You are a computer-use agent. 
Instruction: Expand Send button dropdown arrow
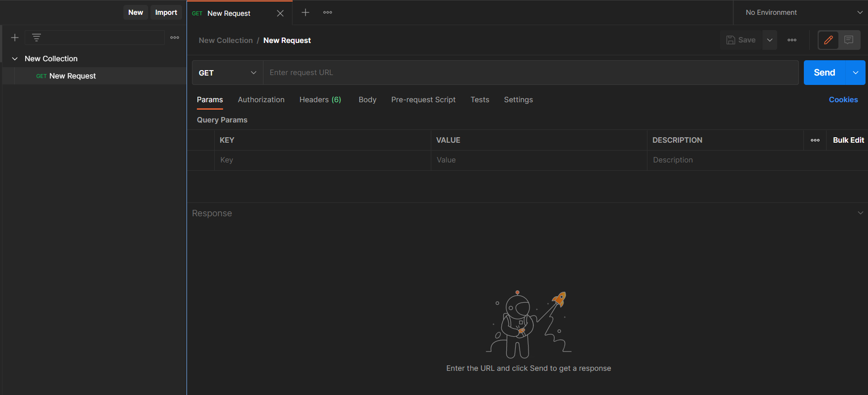[856, 73]
